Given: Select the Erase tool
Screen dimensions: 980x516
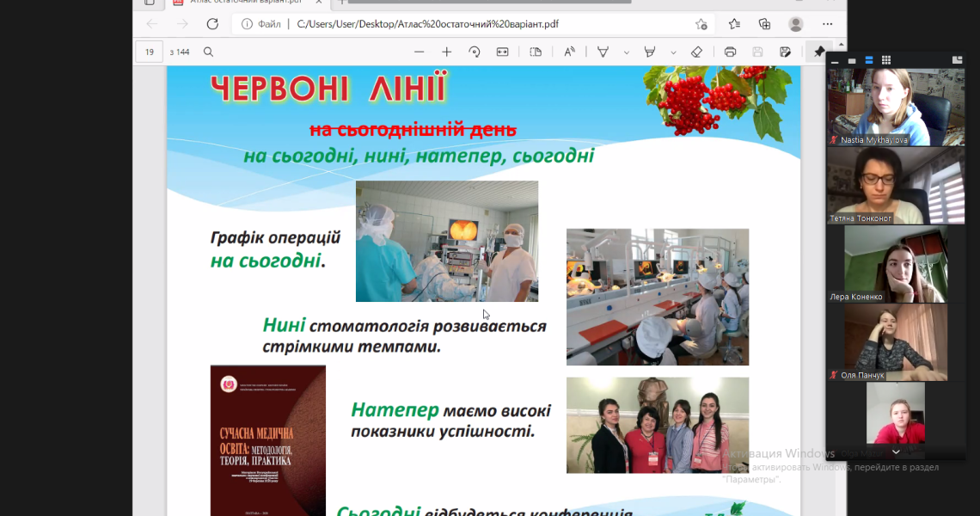Looking at the screenshot, I should 697,52.
